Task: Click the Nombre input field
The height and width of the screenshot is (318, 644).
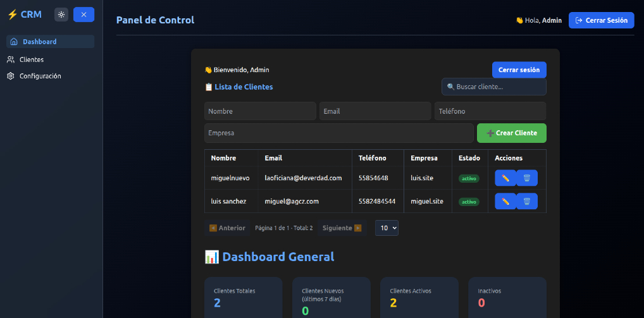Action: 260,111
